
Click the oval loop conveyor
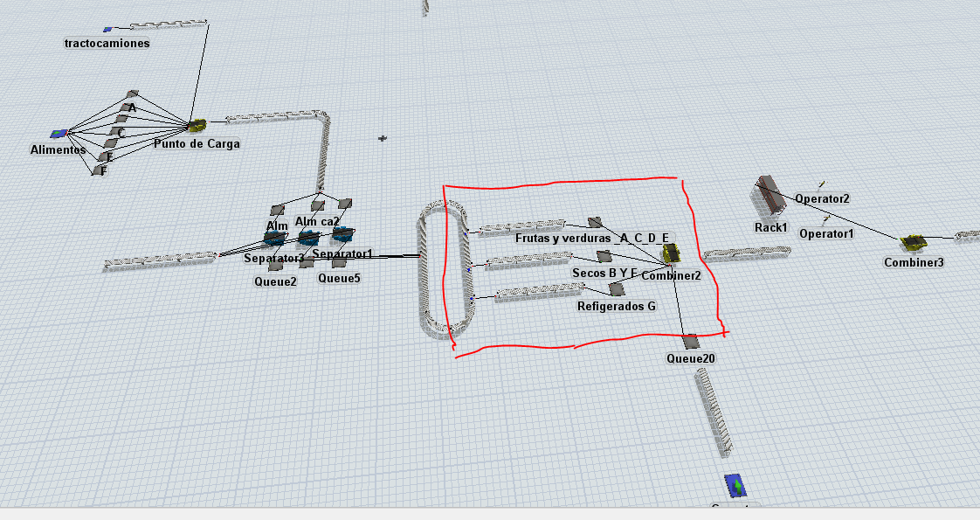(426, 264)
